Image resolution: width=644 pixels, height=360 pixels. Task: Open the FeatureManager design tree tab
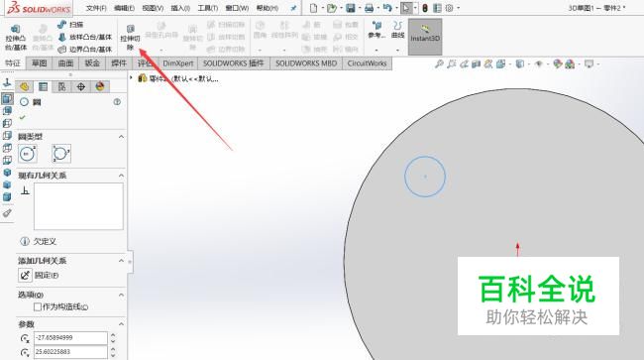point(24,86)
